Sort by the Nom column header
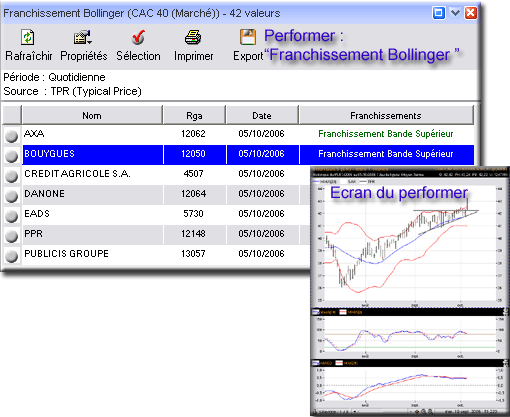Viewport: 510px width, 417px height. coord(92,115)
